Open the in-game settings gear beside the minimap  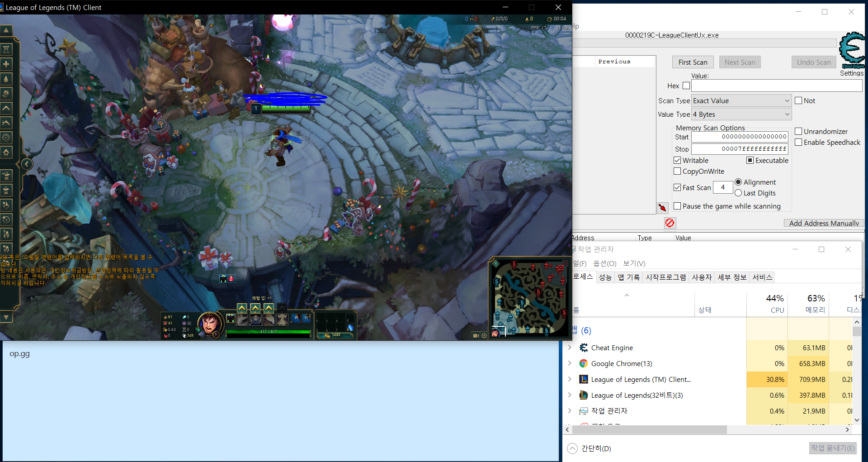click(484, 336)
